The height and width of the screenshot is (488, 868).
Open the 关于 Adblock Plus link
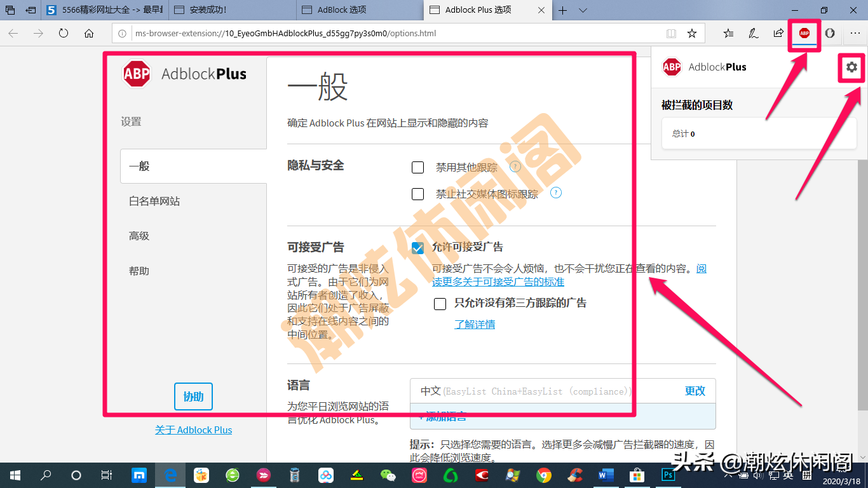[193, 430]
